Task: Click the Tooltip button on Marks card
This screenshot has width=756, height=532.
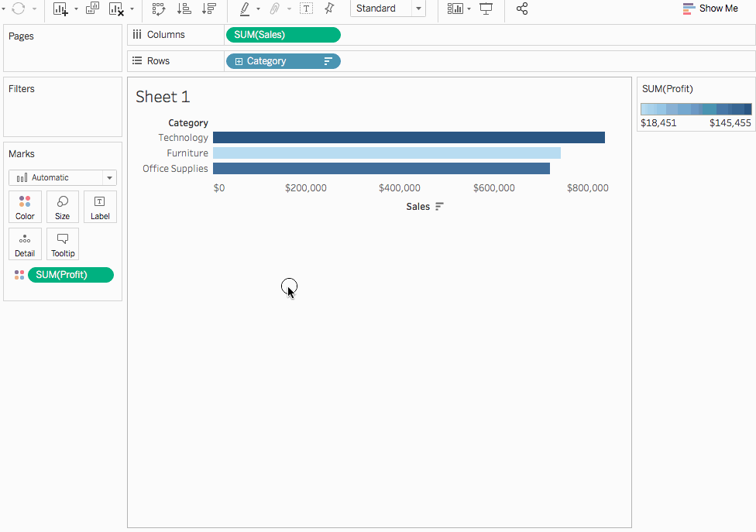Action: (63, 244)
